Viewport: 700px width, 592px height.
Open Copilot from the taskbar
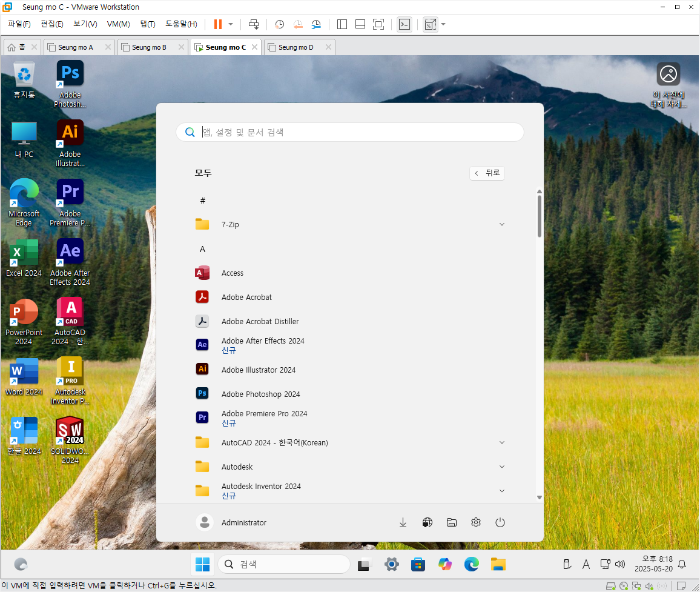tap(444, 564)
